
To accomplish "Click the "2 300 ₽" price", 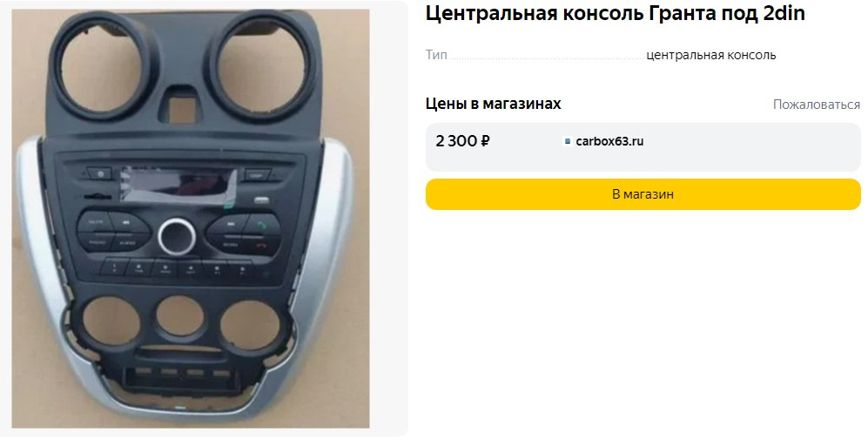I will pos(462,141).
